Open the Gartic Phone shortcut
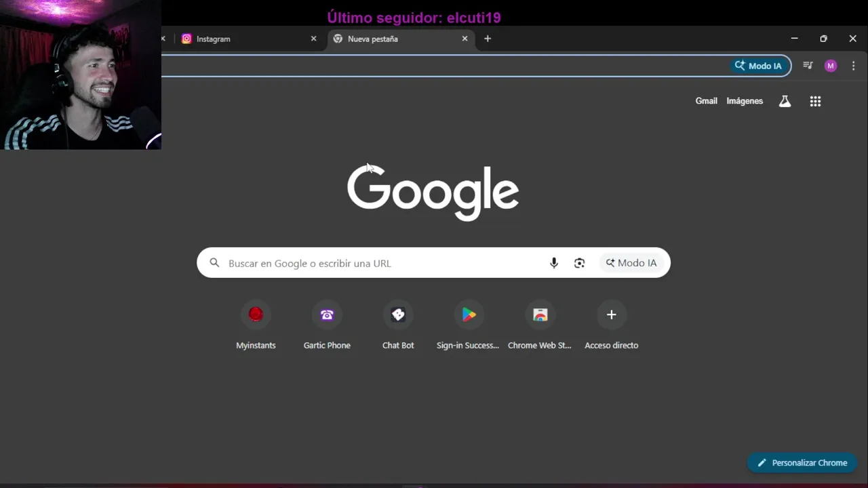Image resolution: width=868 pixels, height=488 pixels. pyautogui.click(x=327, y=326)
